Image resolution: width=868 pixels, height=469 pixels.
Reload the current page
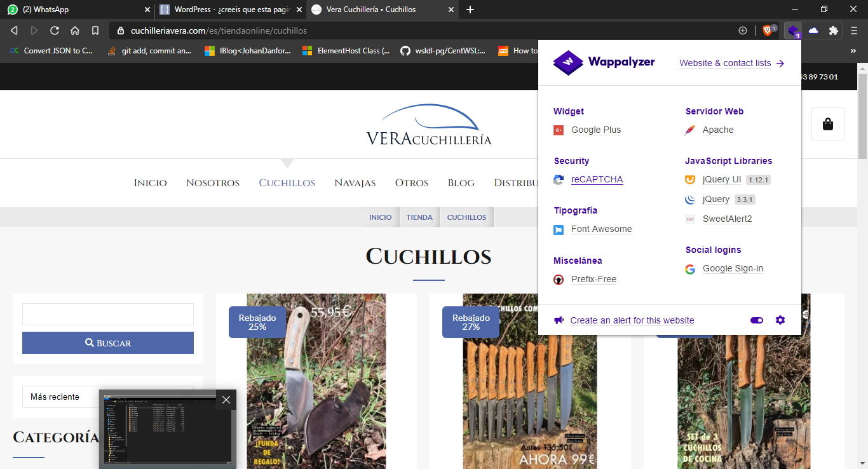click(55, 31)
